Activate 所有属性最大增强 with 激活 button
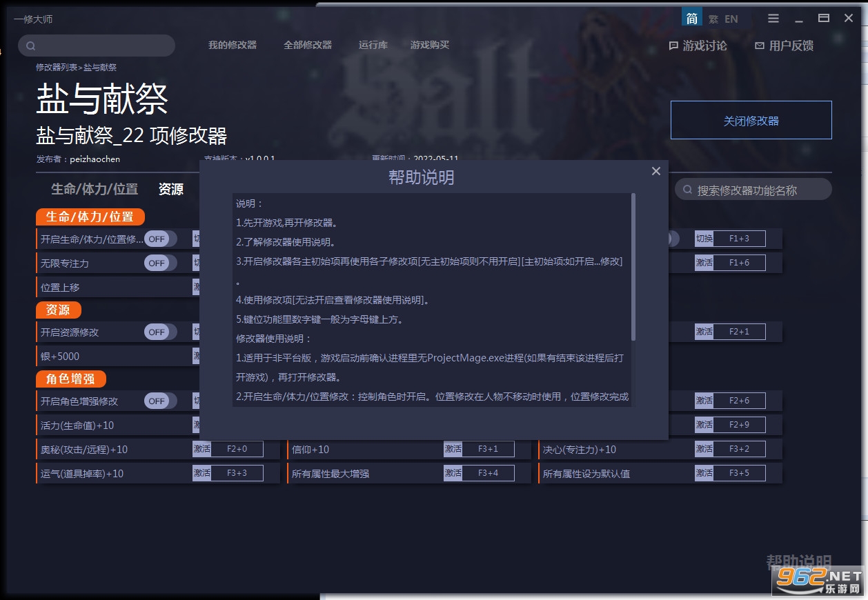 pos(453,473)
